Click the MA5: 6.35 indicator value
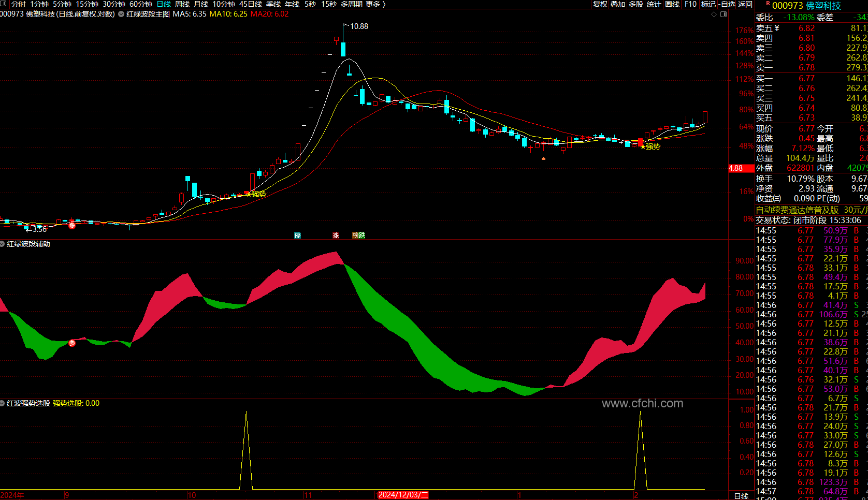The image size is (868, 500). [x=190, y=14]
